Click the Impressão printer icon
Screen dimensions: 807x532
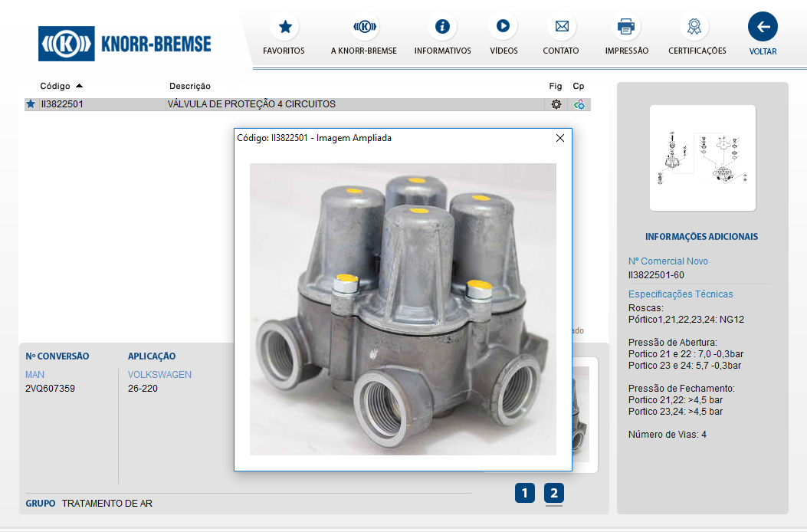pos(626,28)
